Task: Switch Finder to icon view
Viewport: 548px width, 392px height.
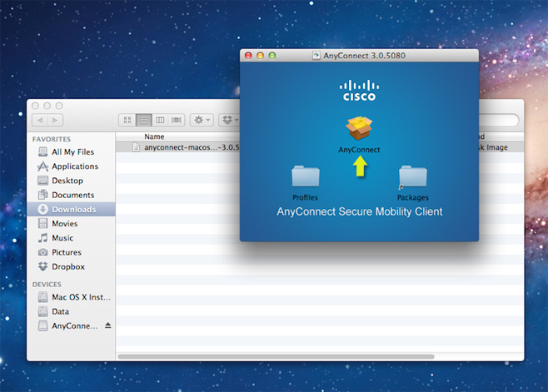Action: tap(127, 121)
